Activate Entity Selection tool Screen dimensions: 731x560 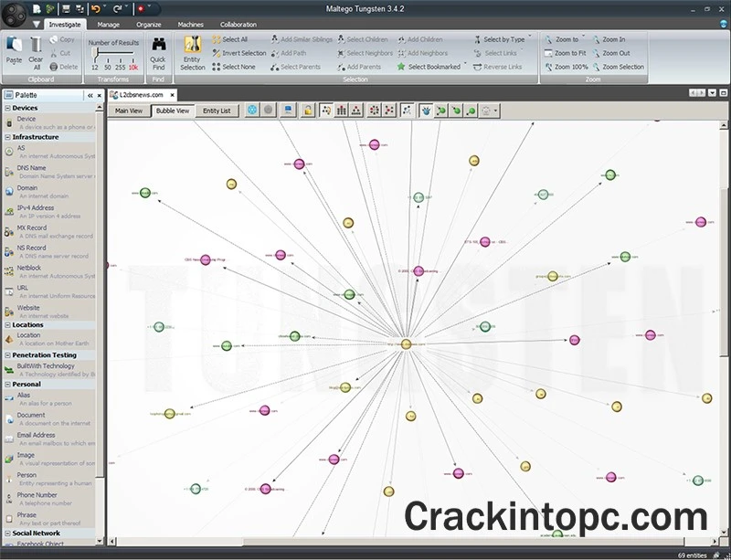click(193, 53)
